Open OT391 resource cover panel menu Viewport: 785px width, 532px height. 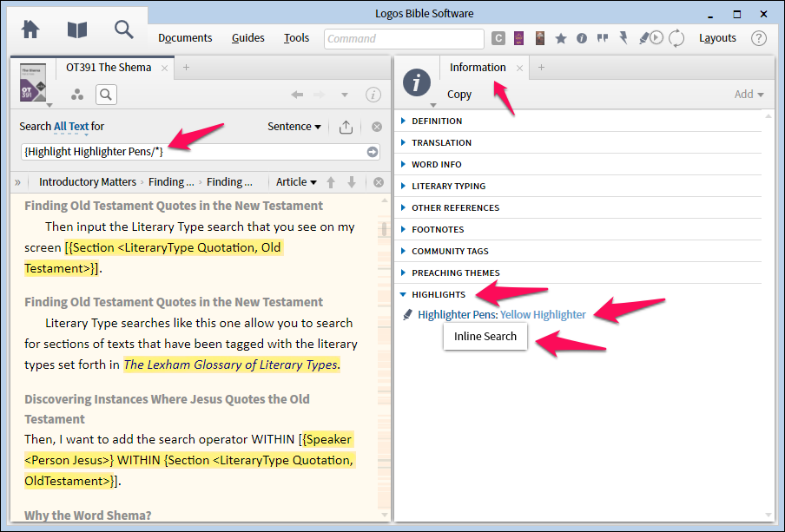[33, 83]
